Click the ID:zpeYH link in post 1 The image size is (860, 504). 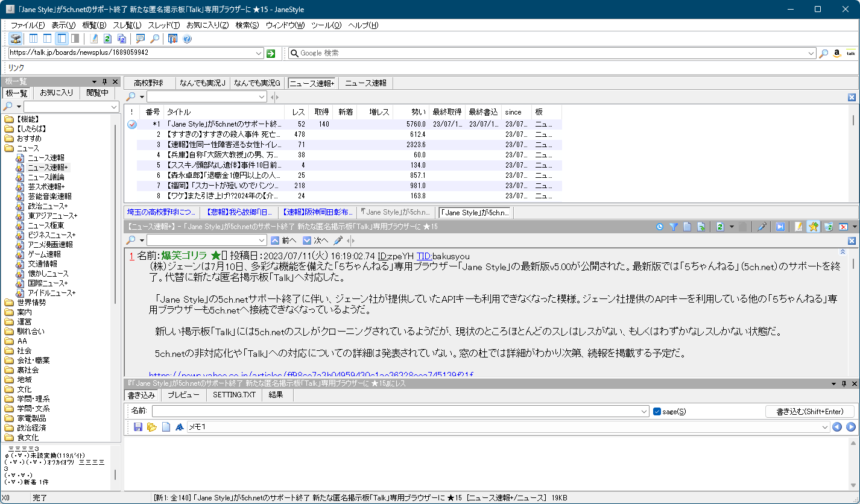(395, 256)
